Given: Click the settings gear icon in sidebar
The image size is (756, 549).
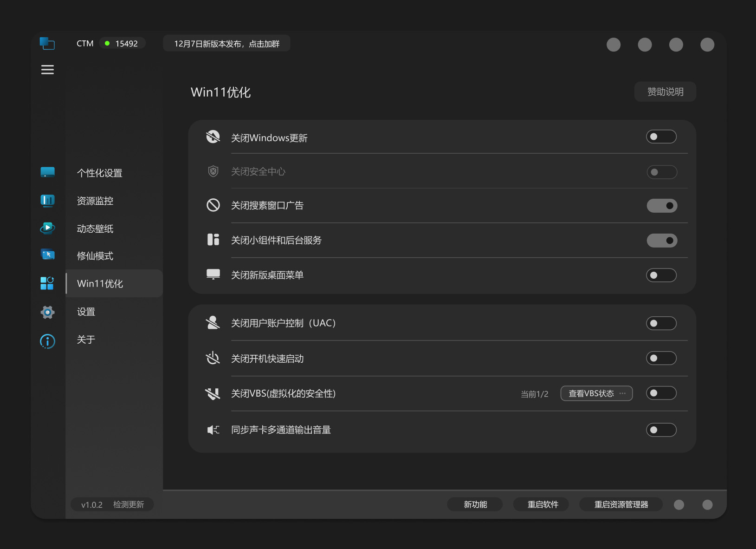Looking at the screenshot, I should (47, 312).
